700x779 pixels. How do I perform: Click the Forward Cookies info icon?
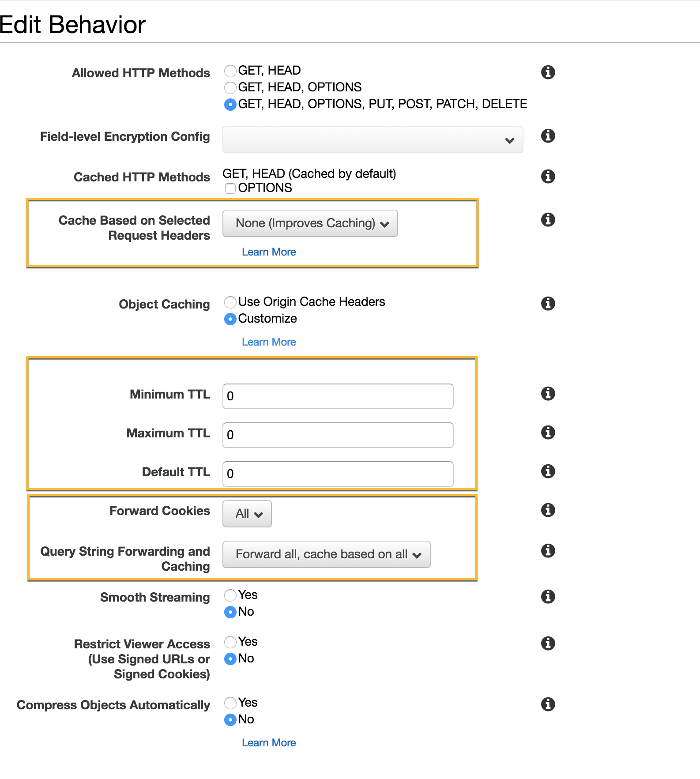548,510
